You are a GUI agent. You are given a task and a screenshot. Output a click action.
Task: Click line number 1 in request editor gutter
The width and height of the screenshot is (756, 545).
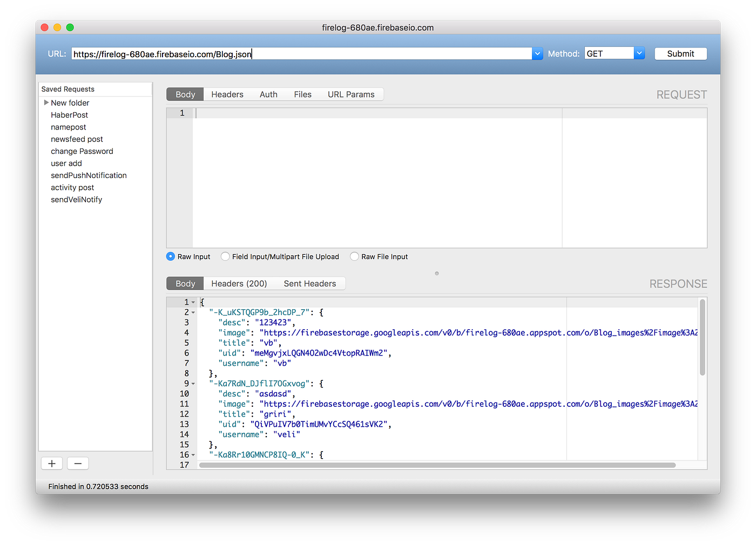[x=182, y=113]
